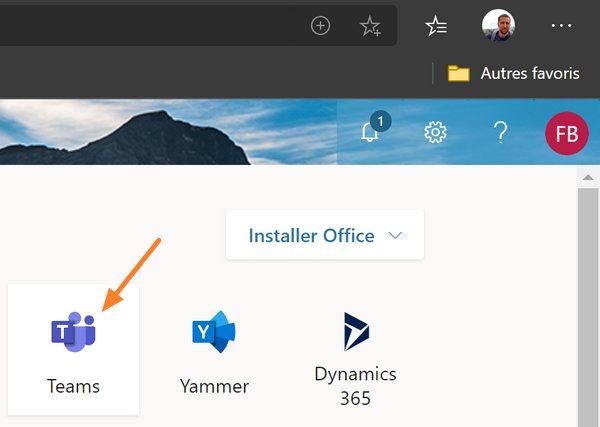Open the notifications bell
This screenshot has height=427, width=600.
coord(370,132)
